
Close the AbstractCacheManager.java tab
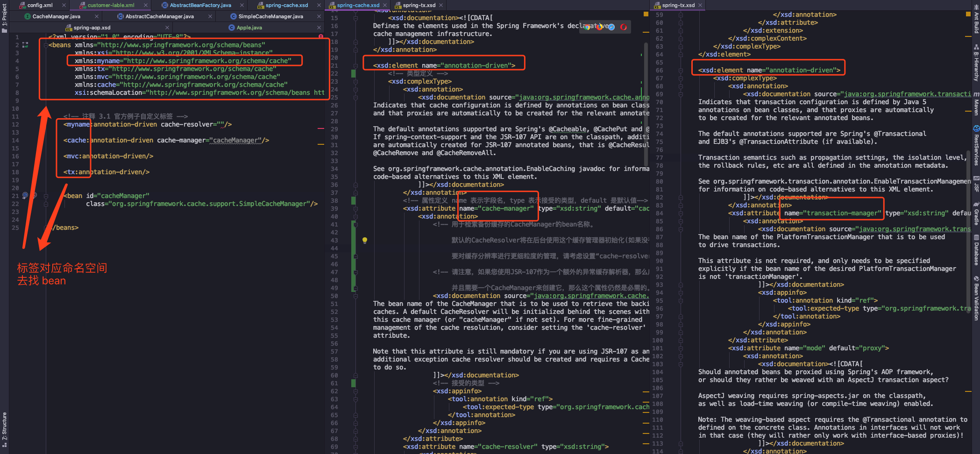[x=210, y=16]
